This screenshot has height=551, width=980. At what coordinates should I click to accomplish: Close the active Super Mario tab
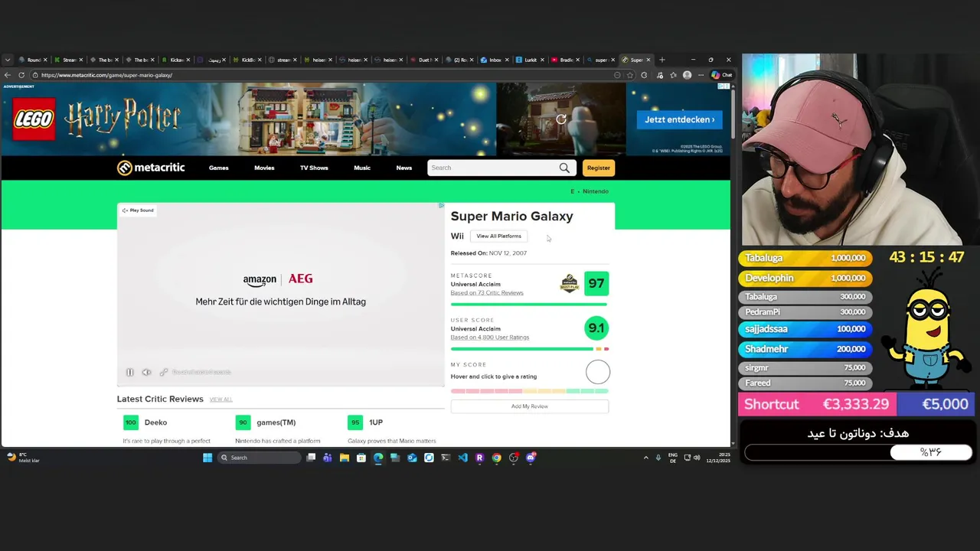[x=648, y=60]
